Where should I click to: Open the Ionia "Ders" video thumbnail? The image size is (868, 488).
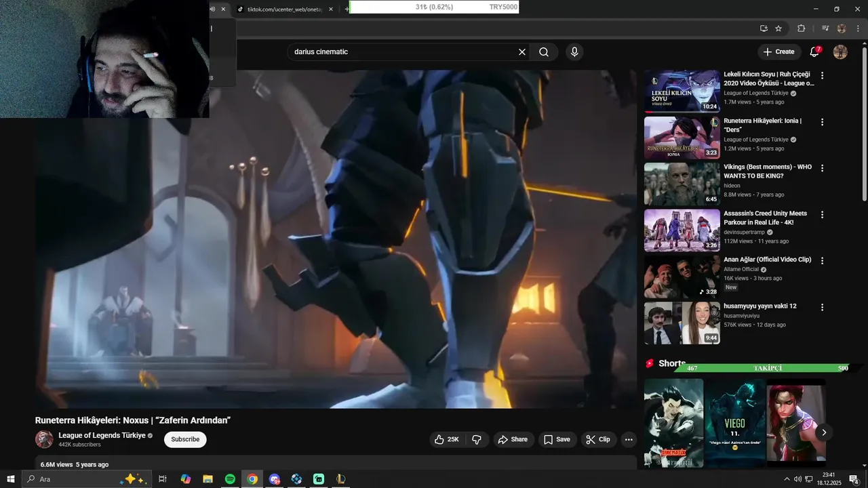point(682,138)
